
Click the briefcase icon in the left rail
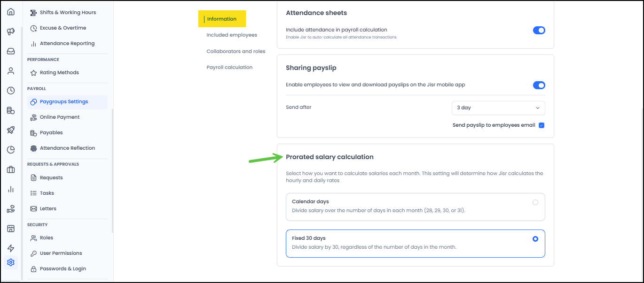click(x=11, y=169)
